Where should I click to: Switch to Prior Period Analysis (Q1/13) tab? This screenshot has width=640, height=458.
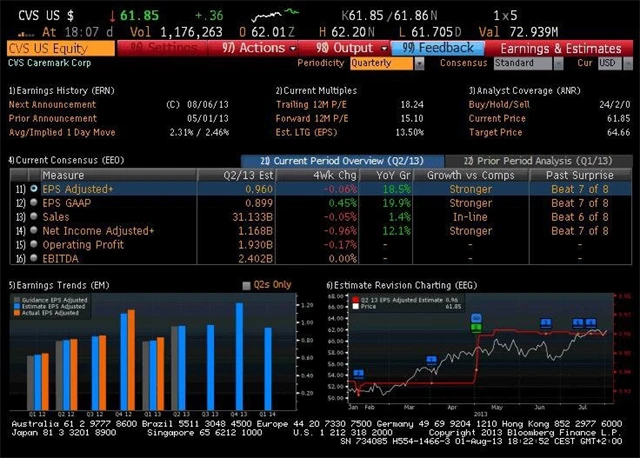coord(538,161)
